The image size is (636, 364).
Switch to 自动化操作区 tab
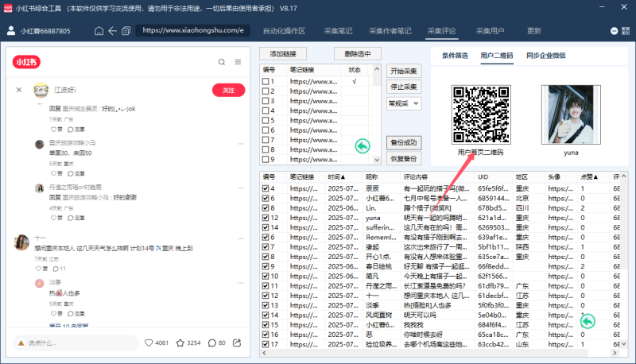click(284, 31)
